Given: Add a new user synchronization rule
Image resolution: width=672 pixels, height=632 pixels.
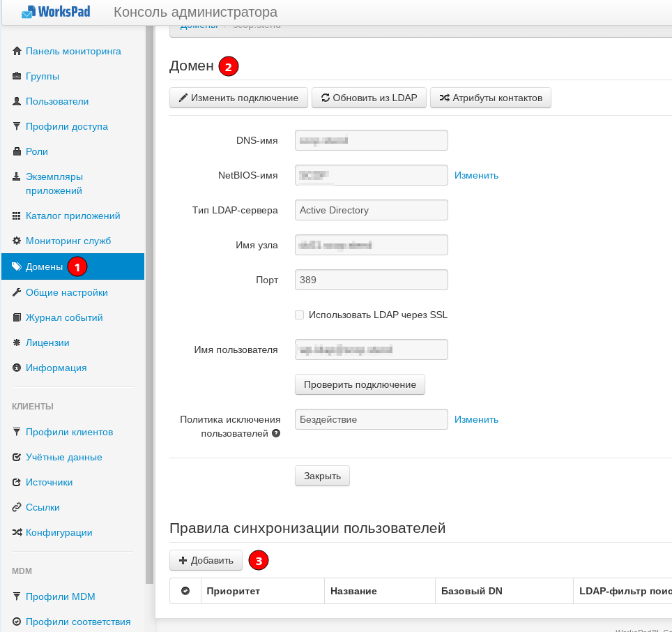Looking at the screenshot, I should (x=206, y=560).
